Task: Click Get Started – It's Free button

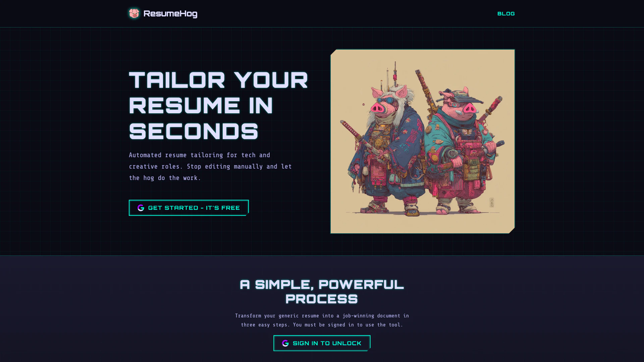Action: (189, 208)
